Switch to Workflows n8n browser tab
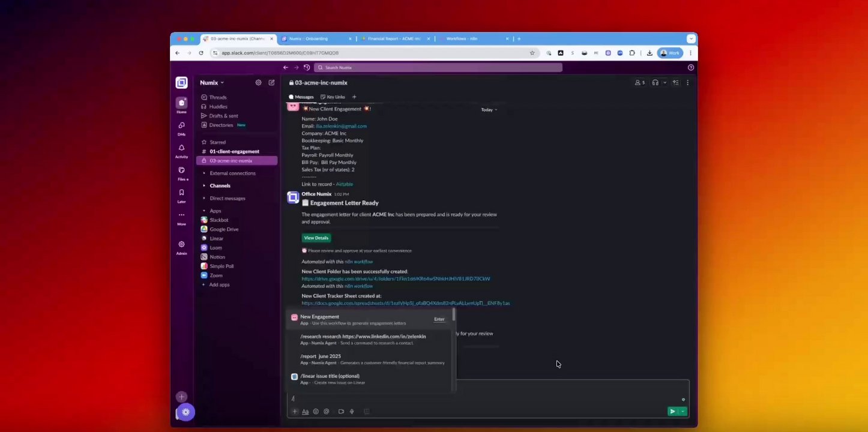Viewport: 868px width, 432px height. [474, 38]
